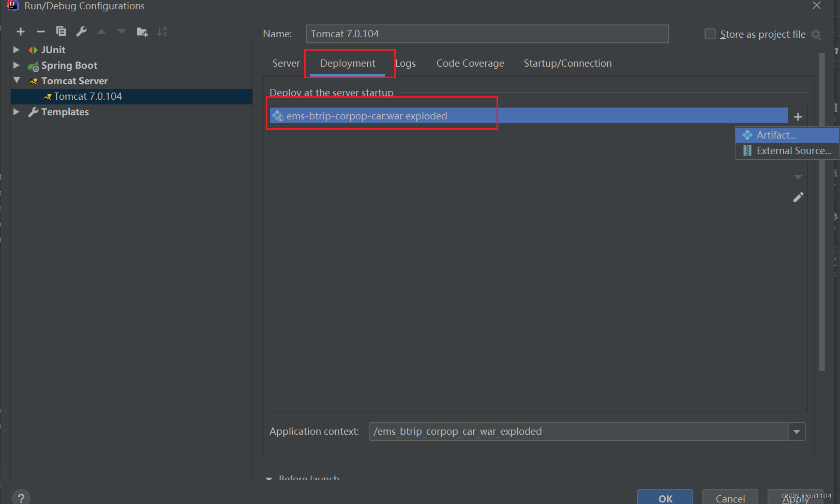Screen dimensions: 840x504
Task: Select ems-btrip-corpop-car:war exploded artifact row
Action: (529, 116)
